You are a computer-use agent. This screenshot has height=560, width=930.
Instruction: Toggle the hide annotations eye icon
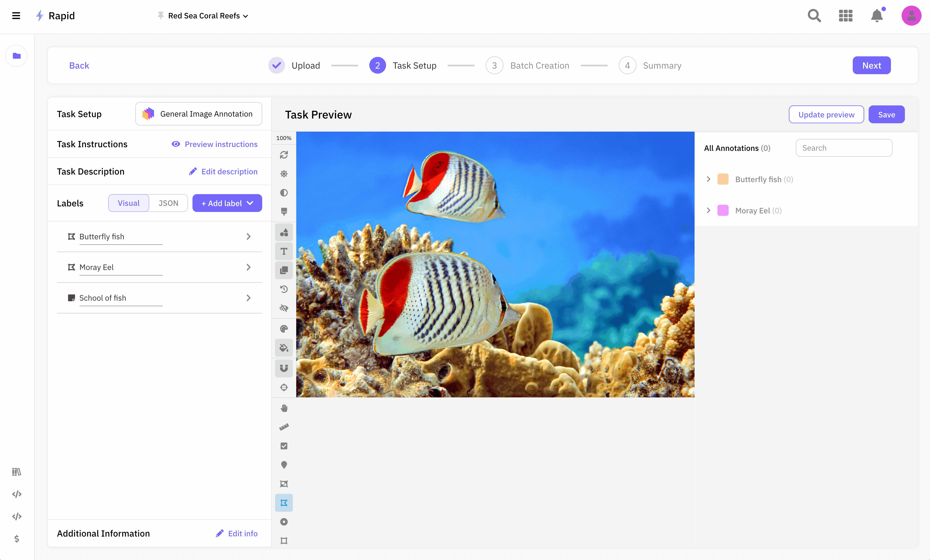(x=284, y=308)
